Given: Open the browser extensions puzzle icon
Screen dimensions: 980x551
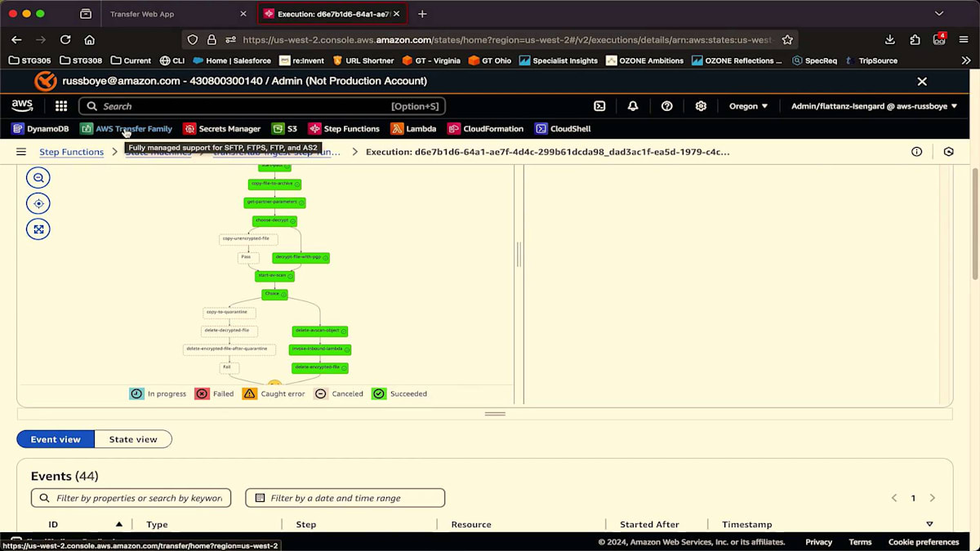Looking at the screenshot, I should [x=915, y=39].
